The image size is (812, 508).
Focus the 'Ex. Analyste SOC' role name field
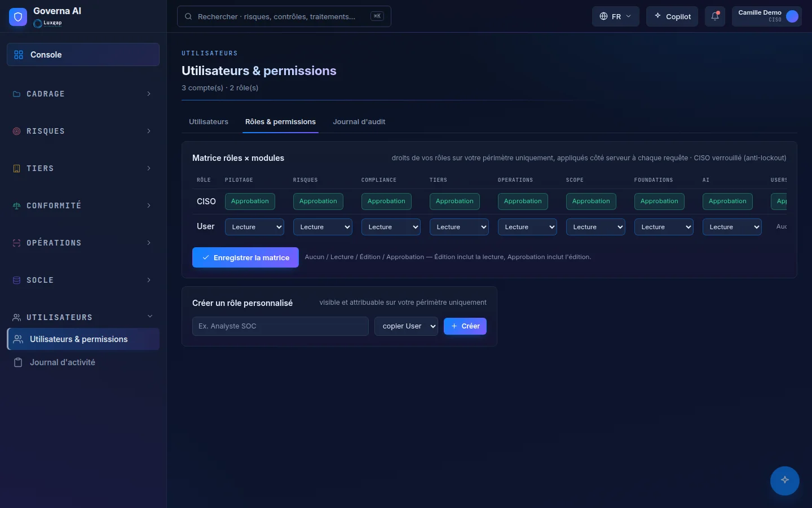pos(280,326)
